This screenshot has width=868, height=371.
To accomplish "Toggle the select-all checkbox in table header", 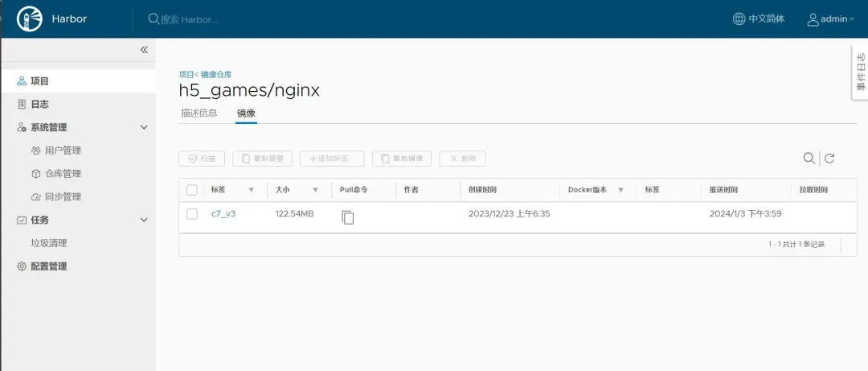I will point(192,190).
